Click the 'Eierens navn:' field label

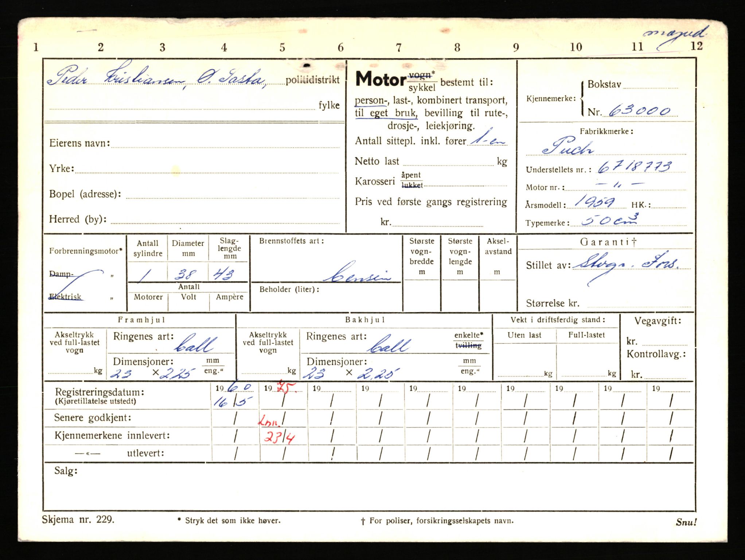(x=79, y=143)
